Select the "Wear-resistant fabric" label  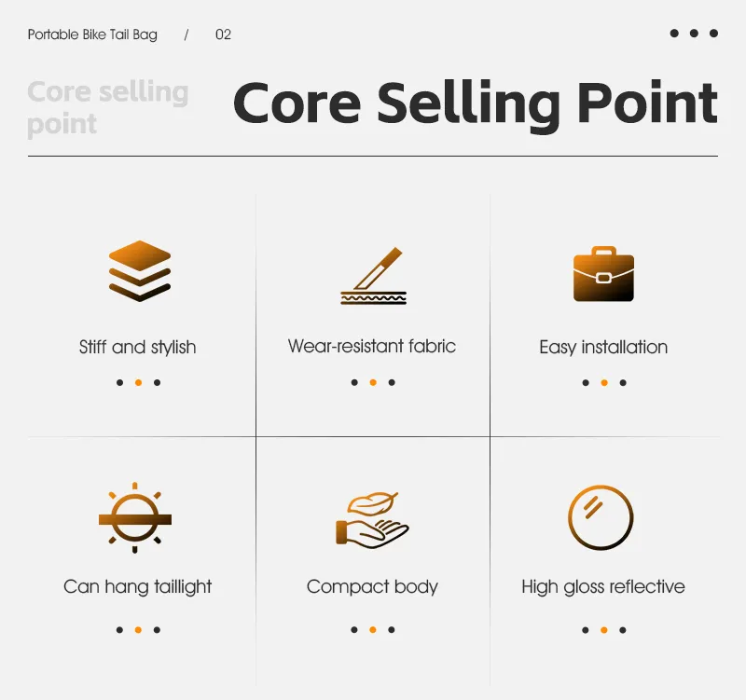[x=372, y=346]
